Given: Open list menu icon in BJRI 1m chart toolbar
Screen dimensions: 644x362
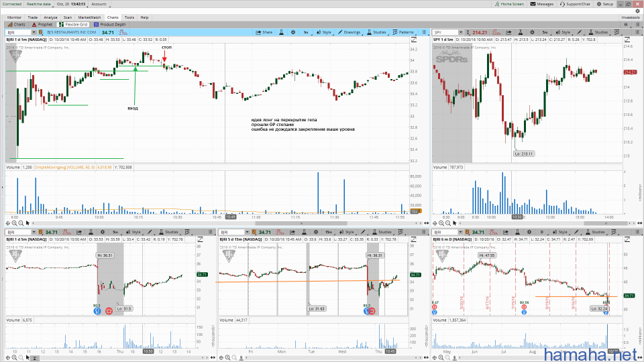Looking at the screenshot, I should 424,32.
